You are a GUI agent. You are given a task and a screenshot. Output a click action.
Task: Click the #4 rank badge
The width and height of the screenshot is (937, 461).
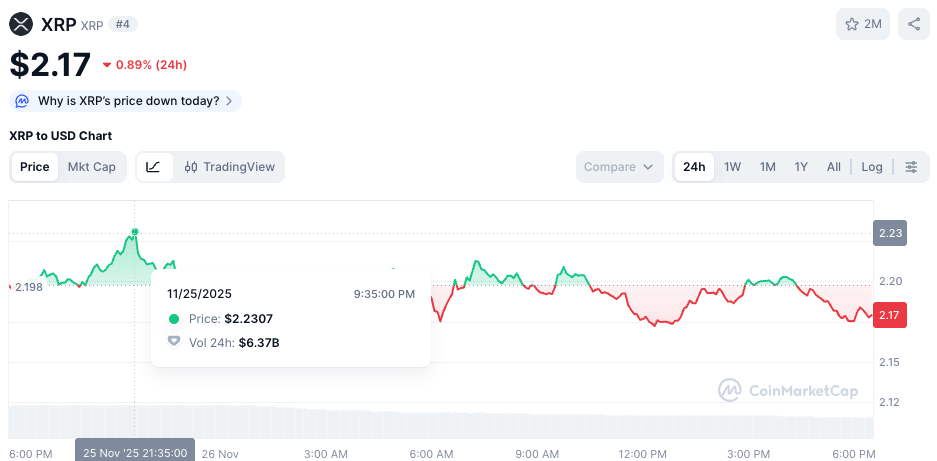point(123,25)
